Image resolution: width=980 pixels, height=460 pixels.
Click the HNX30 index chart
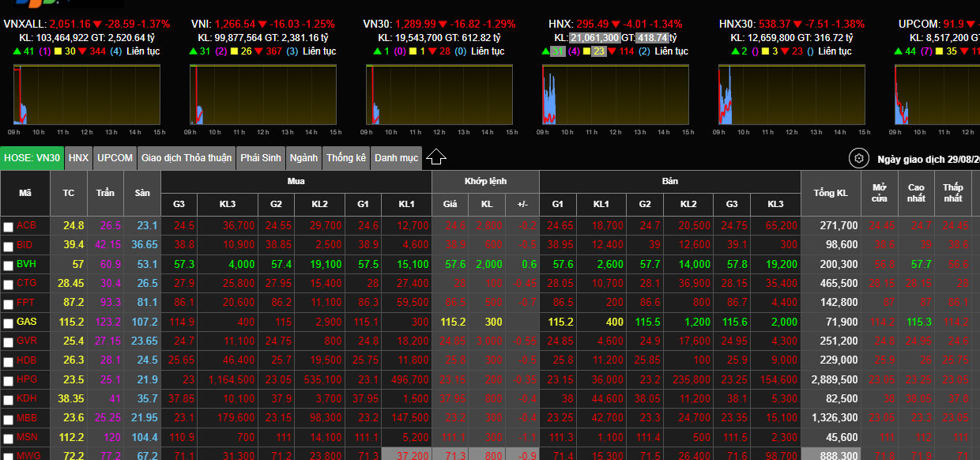(794, 95)
